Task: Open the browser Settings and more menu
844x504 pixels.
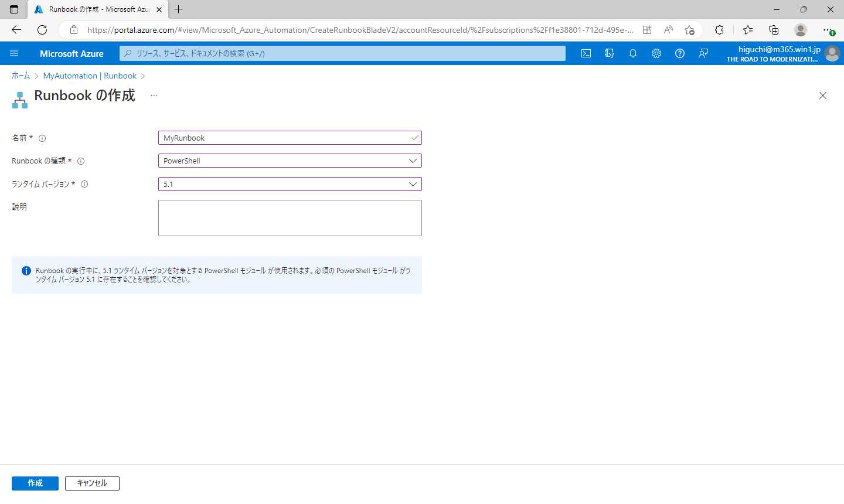Action: (x=828, y=30)
